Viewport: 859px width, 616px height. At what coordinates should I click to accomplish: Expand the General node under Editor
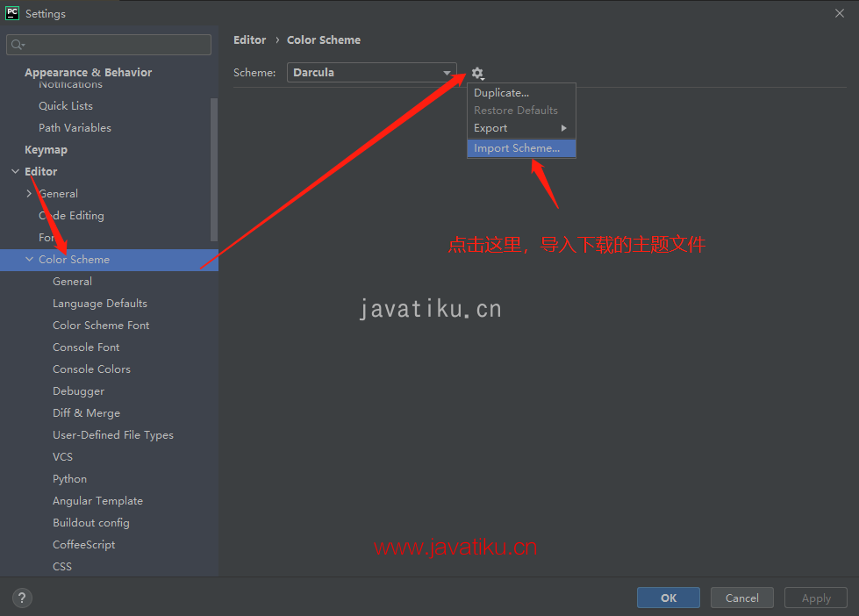point(29,194)
